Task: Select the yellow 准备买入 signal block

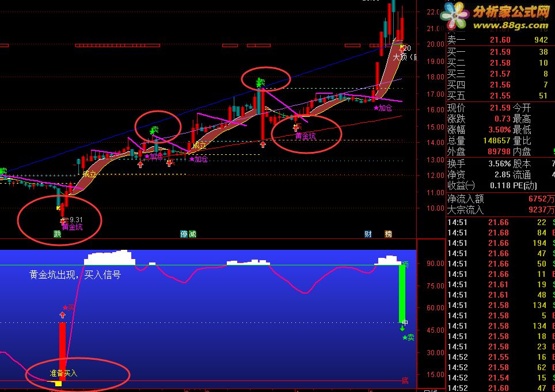Action: (63, 373)
